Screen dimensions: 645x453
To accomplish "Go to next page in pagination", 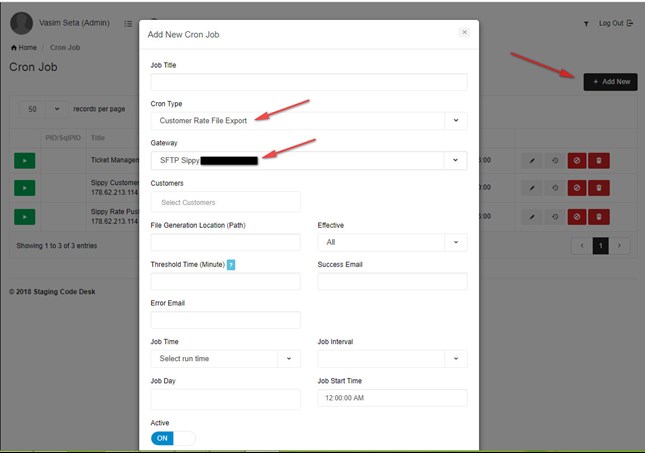I will [x=619, y=245].
